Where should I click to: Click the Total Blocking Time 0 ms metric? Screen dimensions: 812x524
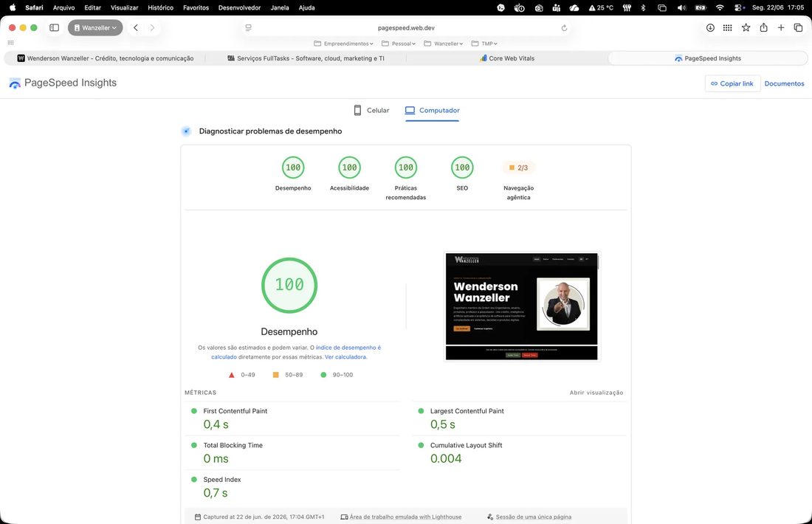tap(292, 452)
